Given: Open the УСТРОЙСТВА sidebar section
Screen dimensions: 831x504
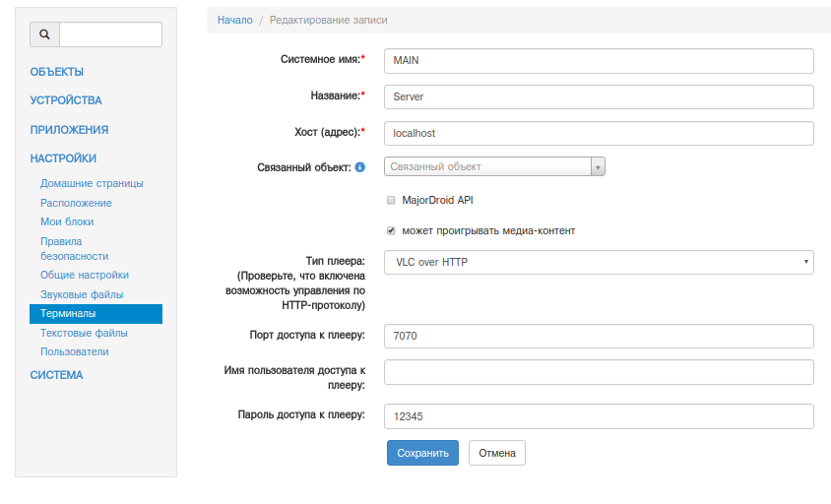Looking at the screenshot, I should click(66, 100).
